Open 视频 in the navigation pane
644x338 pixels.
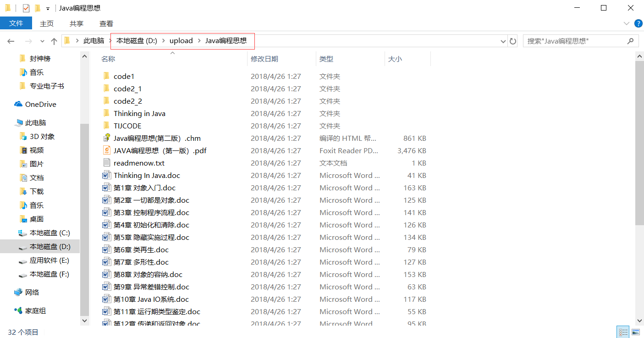click(x=37, y=150)
